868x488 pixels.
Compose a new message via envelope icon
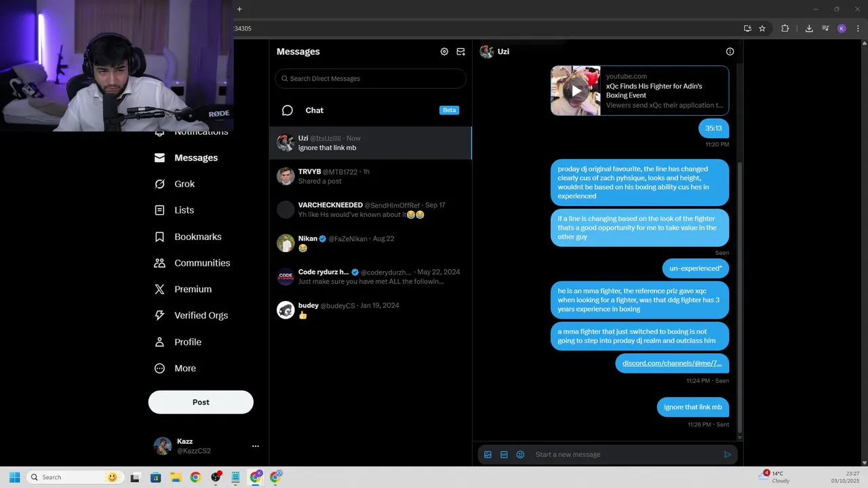[461, 52]
